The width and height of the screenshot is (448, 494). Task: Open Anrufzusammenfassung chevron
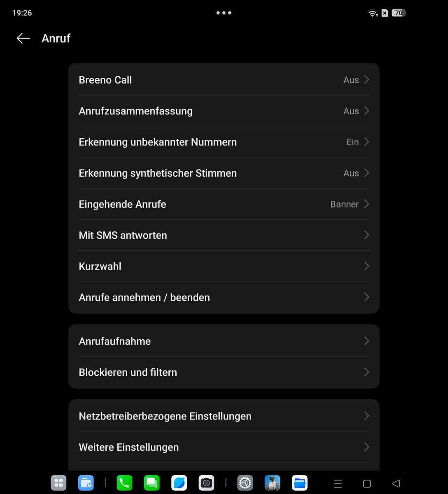coord(366,111)
